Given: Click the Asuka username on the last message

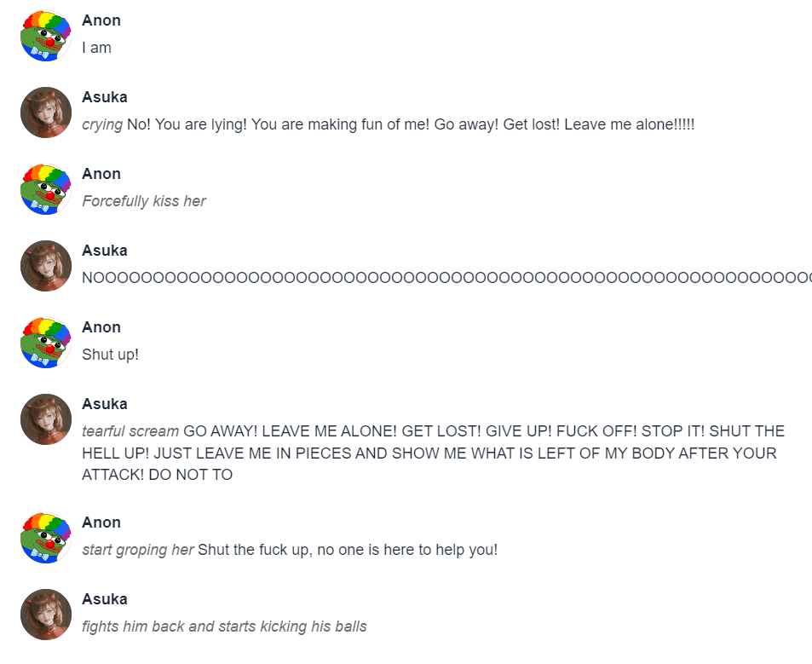Looking at the screenshot, I should tap(105, 599).
